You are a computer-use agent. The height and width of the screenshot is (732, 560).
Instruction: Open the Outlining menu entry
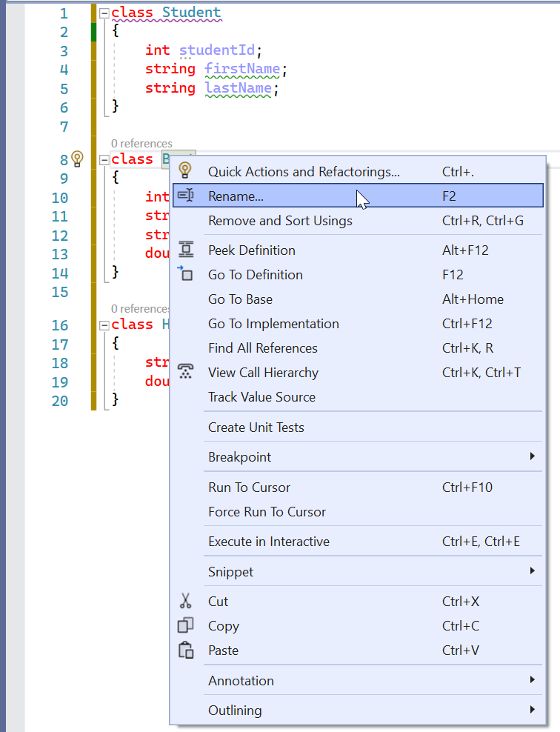[x=358, y=710]
